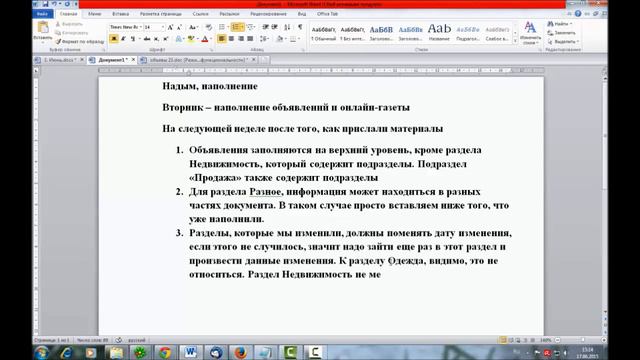Switch to the Разметка страницы tab
The image size is (640, 360).
[161, 14]
